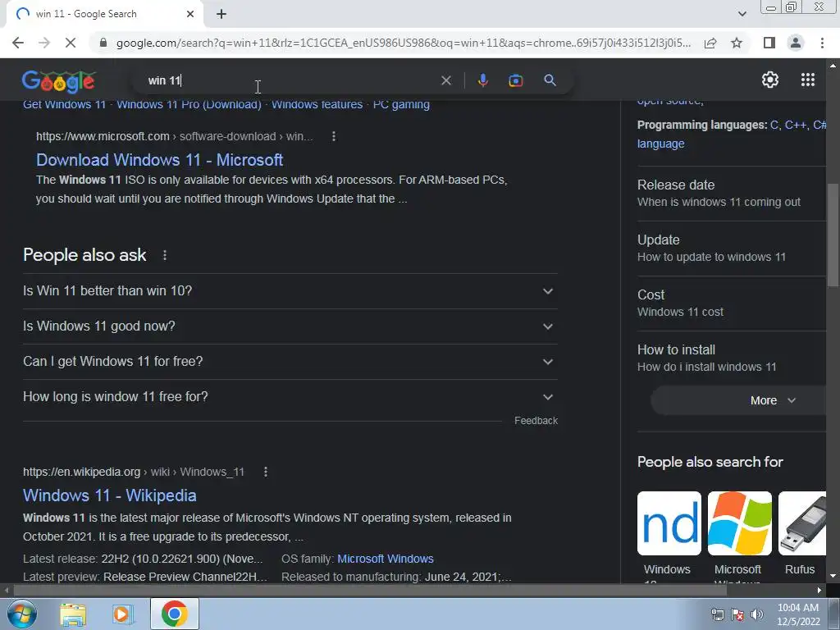840x630 pixels.
Task: Bookmark this page with the star icon
Action: [x=737, y=43]
